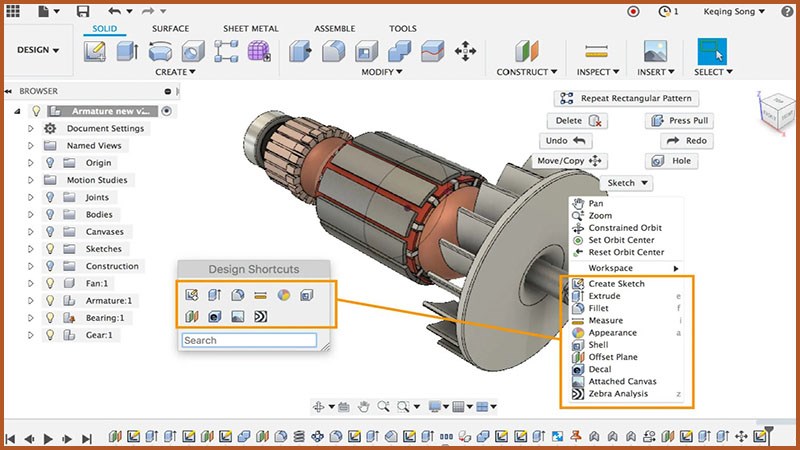Click the Press Pull button
Screen dimensions: 800x450
pos(680,120)
